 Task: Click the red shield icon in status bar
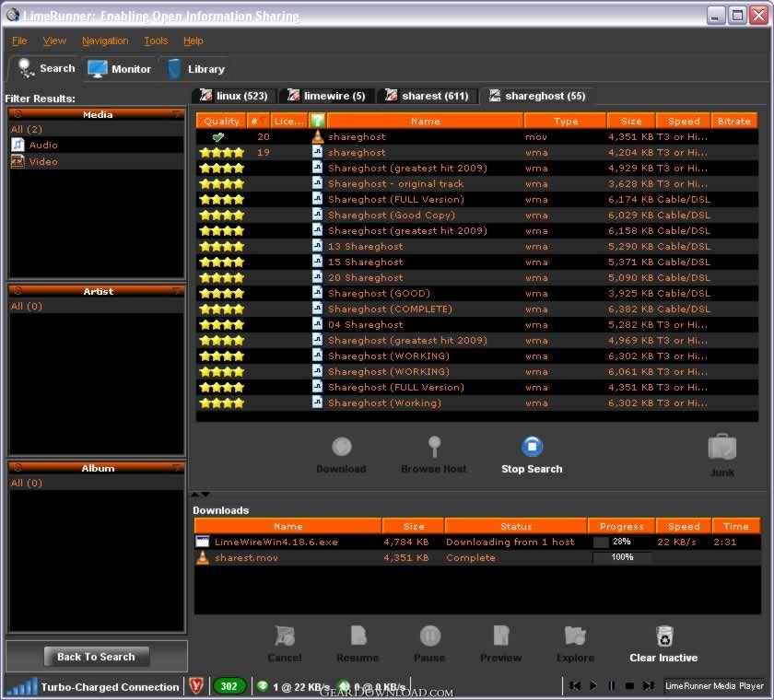pos(196,685)
